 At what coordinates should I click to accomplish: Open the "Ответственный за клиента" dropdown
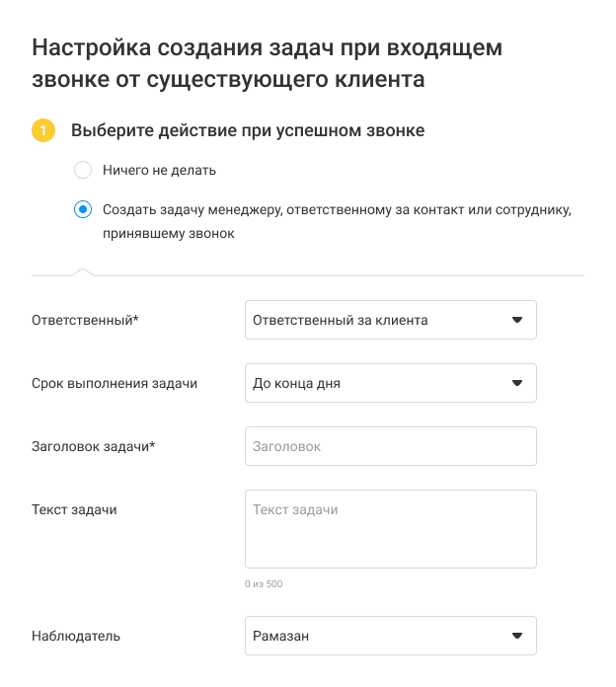click(x=375, y=320)
